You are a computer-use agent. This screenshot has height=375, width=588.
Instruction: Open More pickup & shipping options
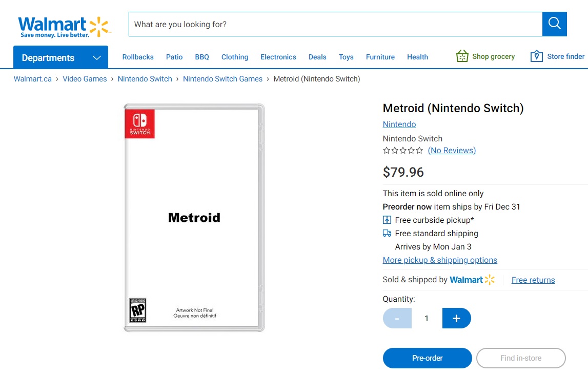(440, 260)
